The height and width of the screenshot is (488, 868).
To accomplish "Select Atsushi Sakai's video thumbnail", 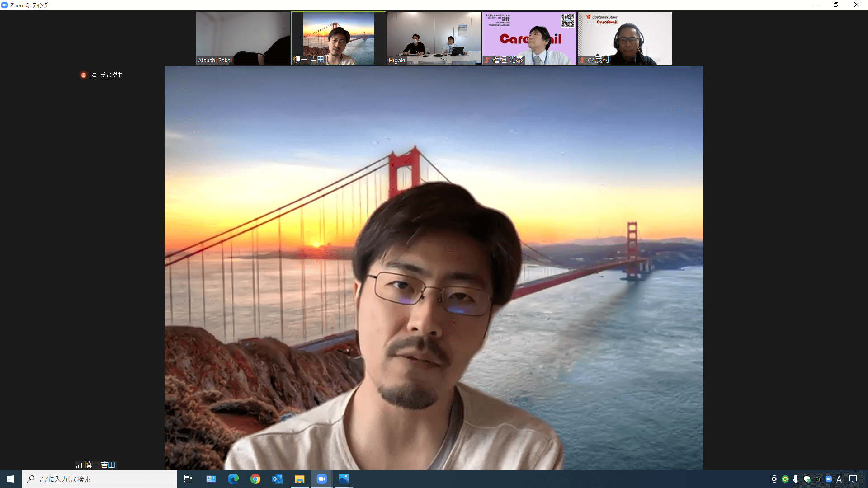I will pyautogui.click(x=243, y=38).
